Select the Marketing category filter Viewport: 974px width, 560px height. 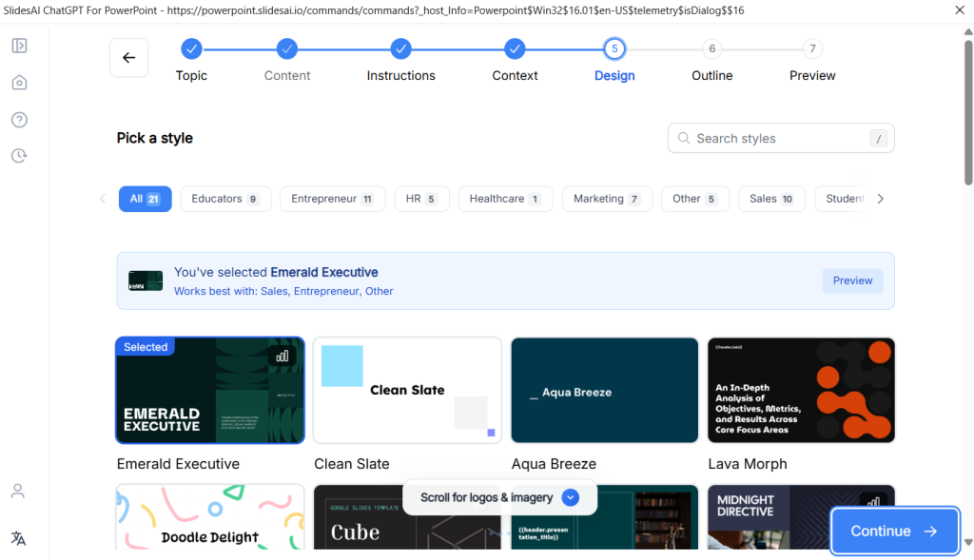point(606,199)
